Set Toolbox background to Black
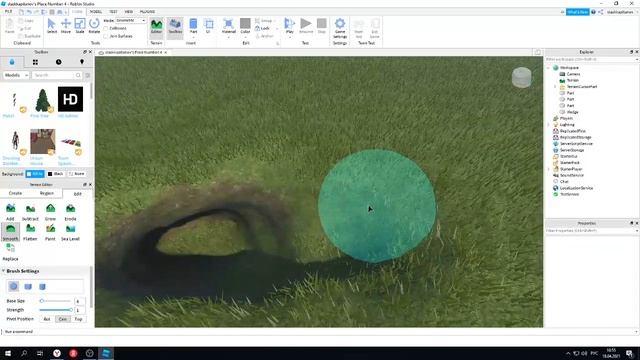Viewport: 640px width, 360px height. (x=56, y=174)
